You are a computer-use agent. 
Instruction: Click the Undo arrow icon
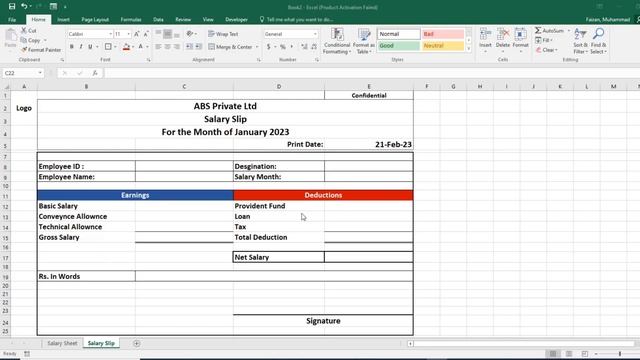[24, 7]
